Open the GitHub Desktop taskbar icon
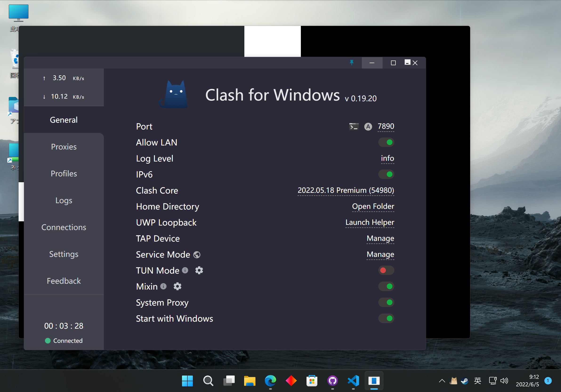The image size is (561, 392). pyautogui.click(x=332, y=380)
